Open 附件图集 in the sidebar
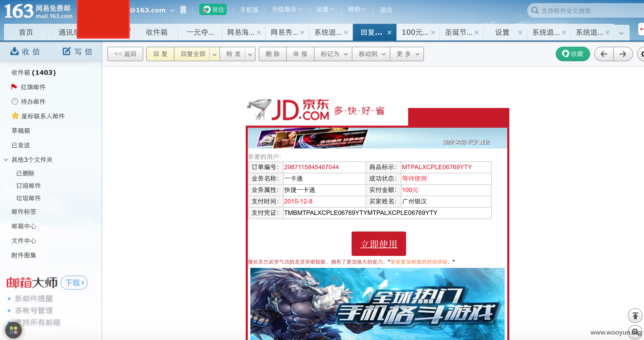The image size is (644, 340). click(x=24, y=255)
